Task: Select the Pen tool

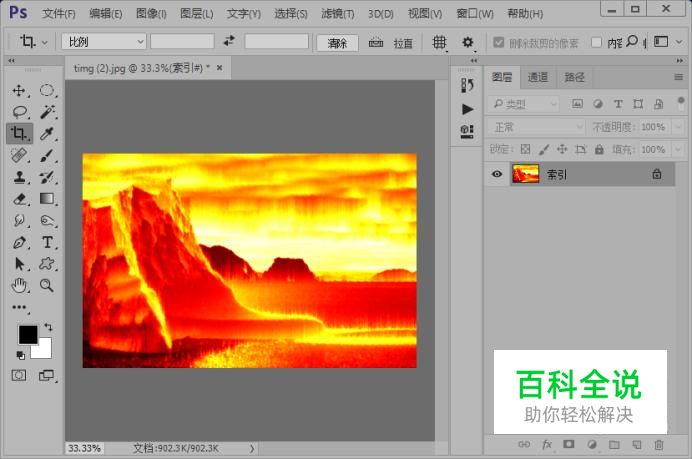Action: click(19, 242)
